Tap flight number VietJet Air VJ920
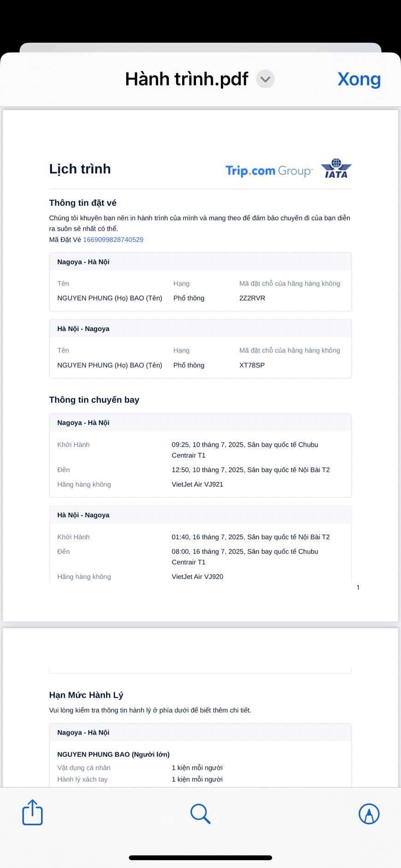This screenshot has width=401, height=868. tap(197, 577)
